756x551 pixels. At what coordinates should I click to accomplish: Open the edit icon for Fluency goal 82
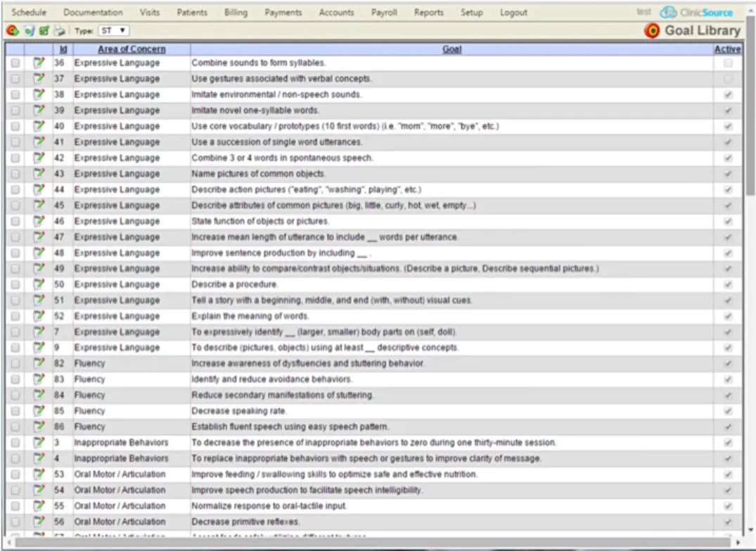click(x=39, y=363)
